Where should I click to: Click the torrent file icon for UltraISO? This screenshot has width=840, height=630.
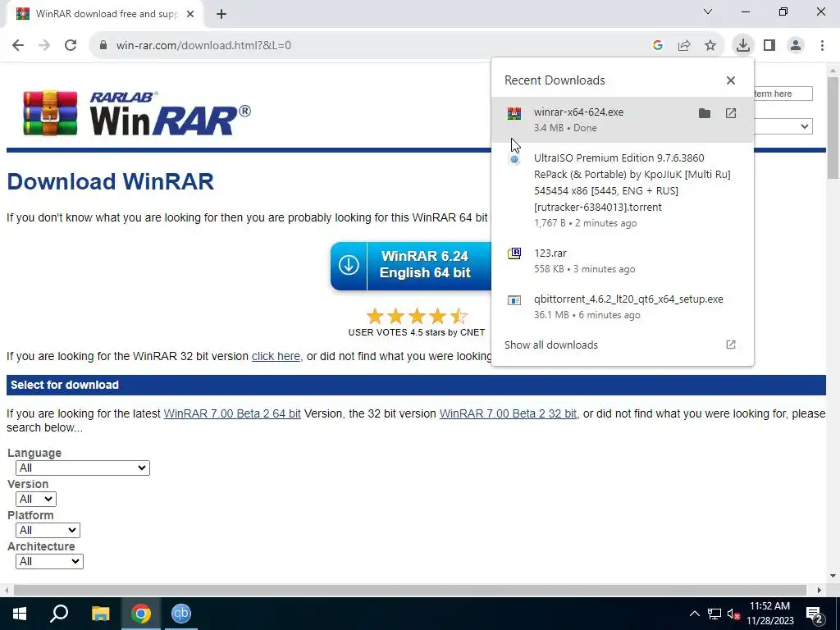point(514,158)
